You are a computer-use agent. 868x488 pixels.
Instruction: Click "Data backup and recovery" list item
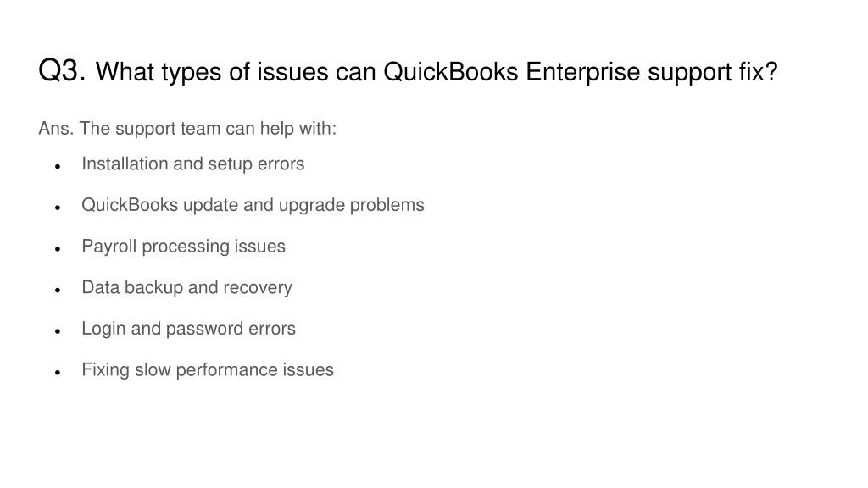[186, 288]
